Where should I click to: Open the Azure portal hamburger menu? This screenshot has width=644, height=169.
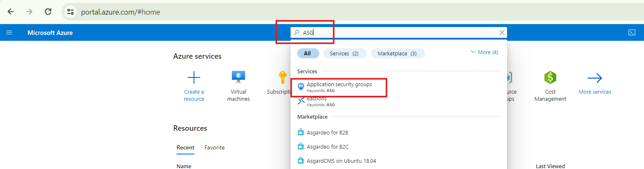tap(9, 32)
